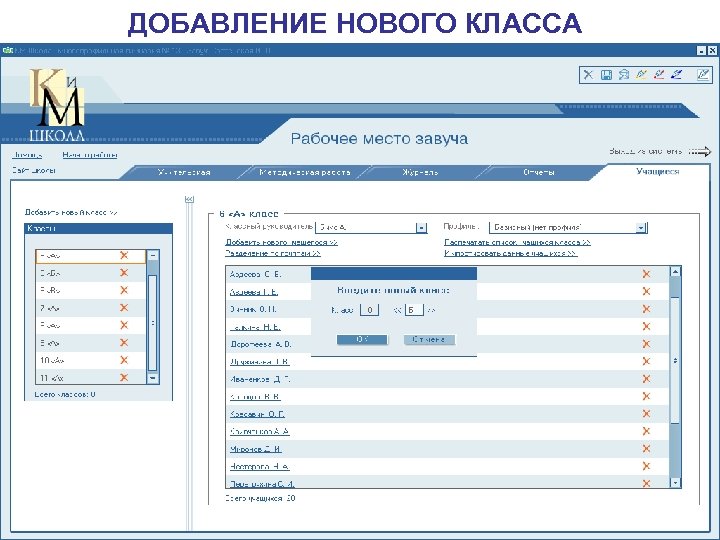The image size is (720, 540).
Task: Open the class teacher dropdown
Action: (421, 228)
